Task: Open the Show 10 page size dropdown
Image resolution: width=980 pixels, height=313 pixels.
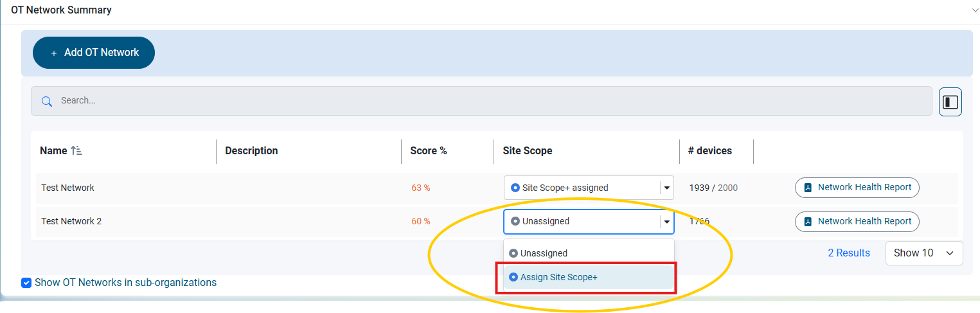Action: point(924,253)
